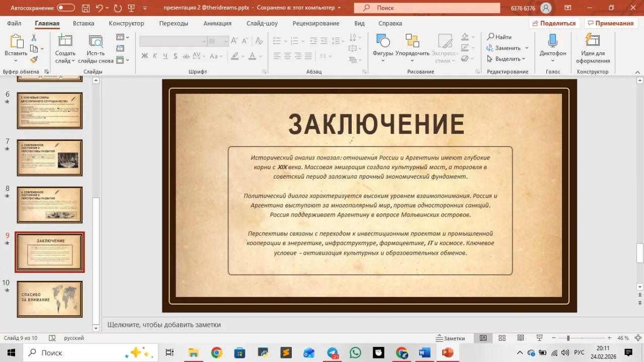Click the Поиск search box in title bar
This screenshot has width=644, height=362.
[x=427, y=8]
